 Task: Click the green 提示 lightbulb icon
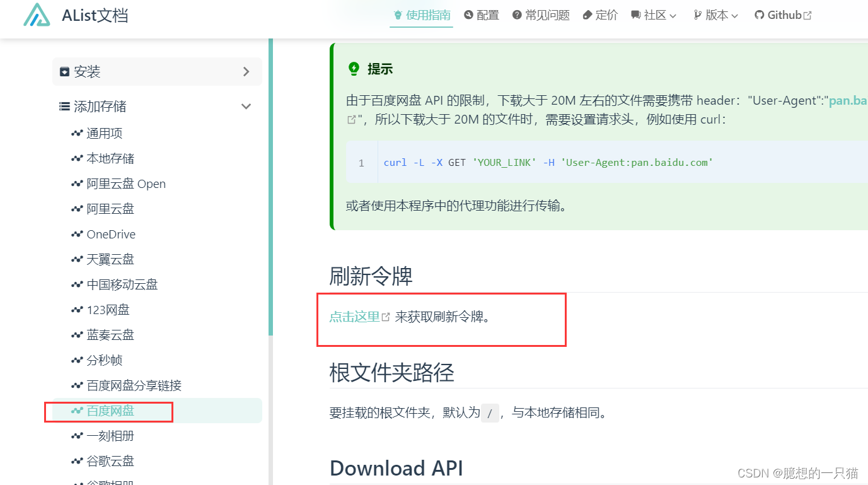pyautogui.click(x=354, y=69)
